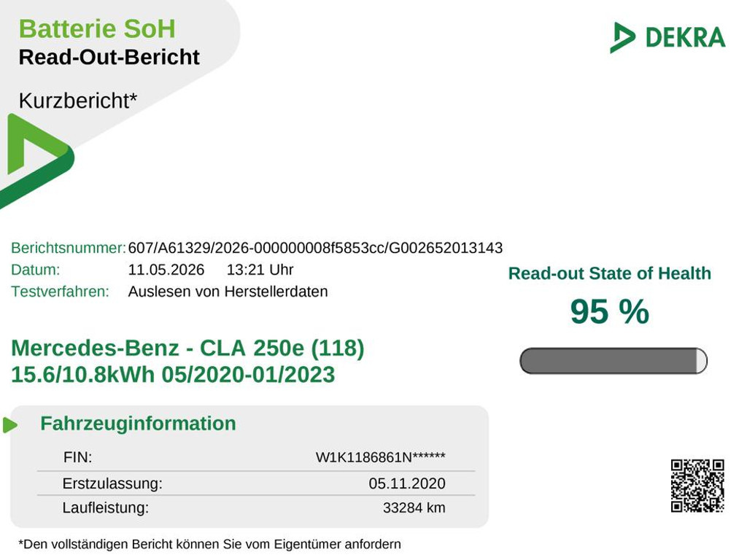This screenshot has height=560, width=747.
Task: Click the DEKRA logo at top right
Action: point(667,37)
